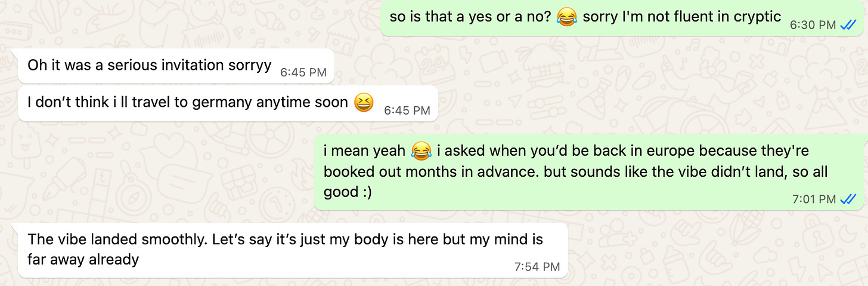This screenshot has height=286, width=868.
Task: Click the 6:30 PM timestamp
Action: [813, 26]
